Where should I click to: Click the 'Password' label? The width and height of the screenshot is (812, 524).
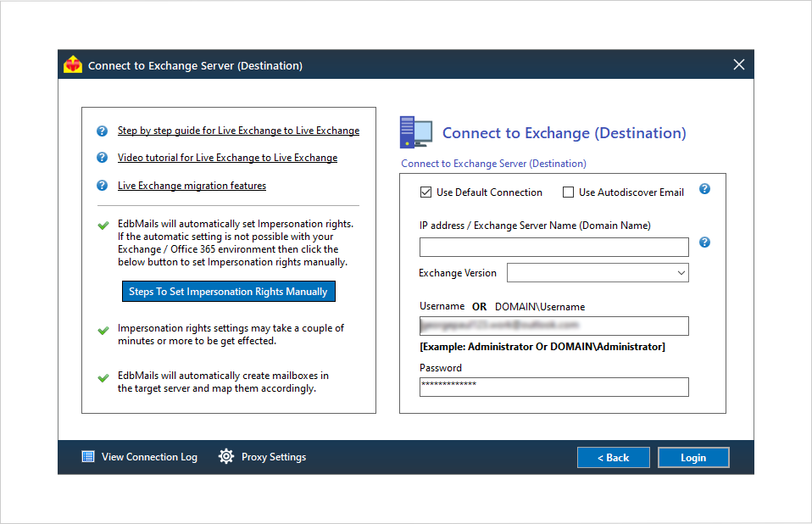pos(440,368)
